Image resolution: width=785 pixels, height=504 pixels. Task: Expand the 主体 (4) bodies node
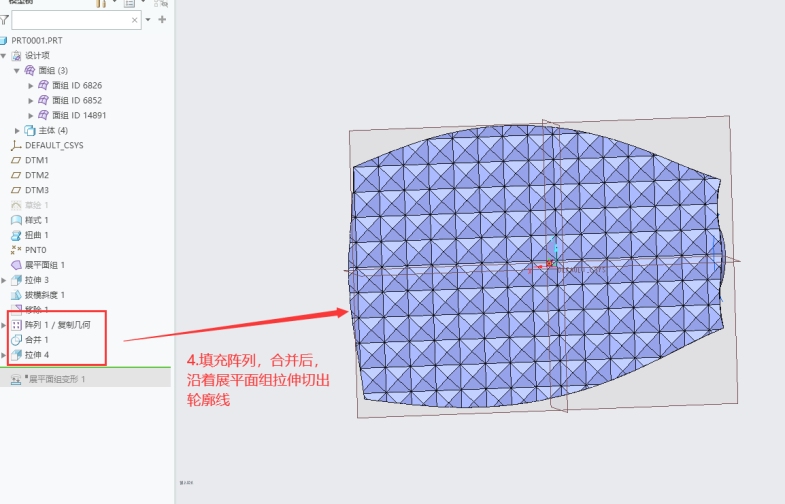[x=17, y=130]
